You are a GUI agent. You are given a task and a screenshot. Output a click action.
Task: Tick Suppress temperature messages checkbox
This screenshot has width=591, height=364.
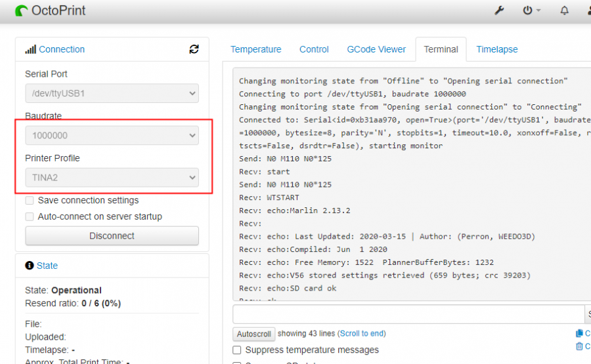point(236,350)
